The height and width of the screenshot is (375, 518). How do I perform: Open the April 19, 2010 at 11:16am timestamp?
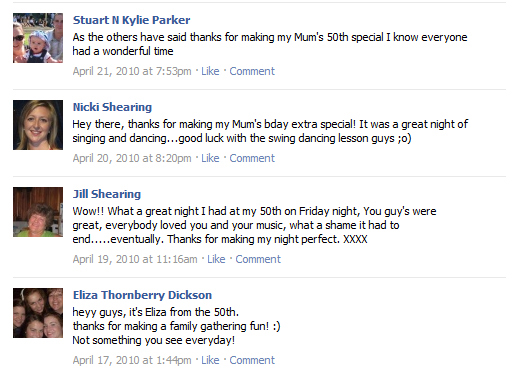click(135, 259)
